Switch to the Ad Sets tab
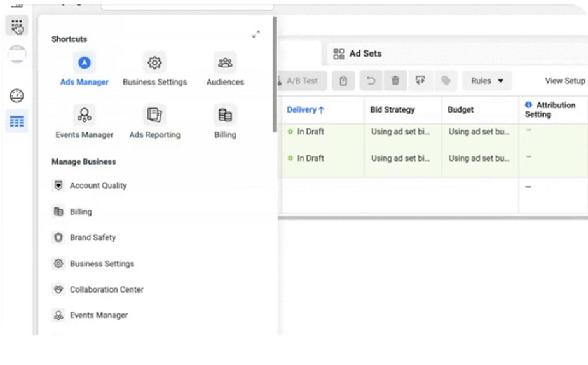This screenshot has width=588, height=365. click(357, 53)
